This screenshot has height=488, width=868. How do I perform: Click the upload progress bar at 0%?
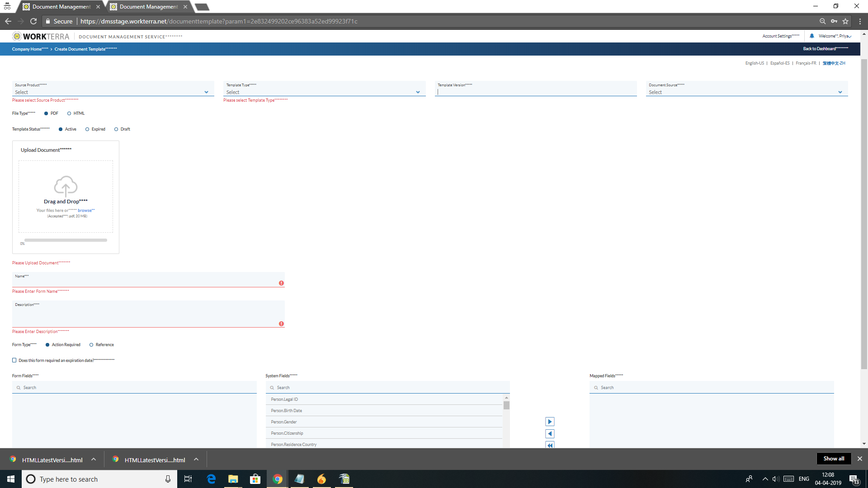click(66, 240)
